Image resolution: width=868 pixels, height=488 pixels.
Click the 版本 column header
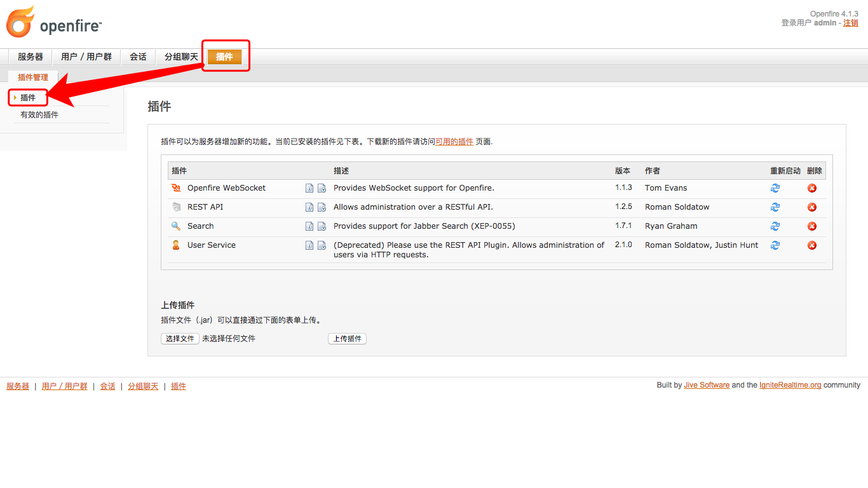click(x=623, y=171)
